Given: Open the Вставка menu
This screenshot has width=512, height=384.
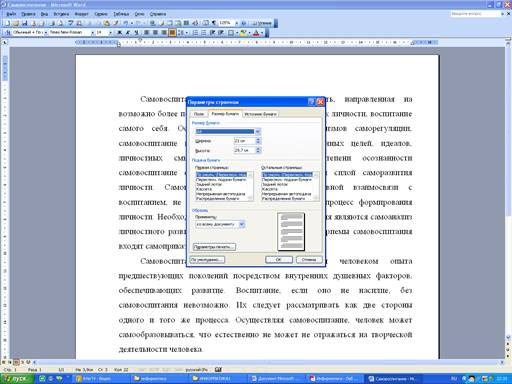Looking at the screenshot, I should click(61, 14).
